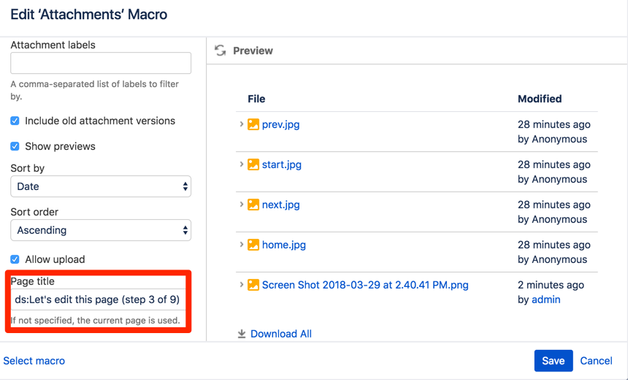Toggle the Show previews checkbox

(x=15, y=146)
